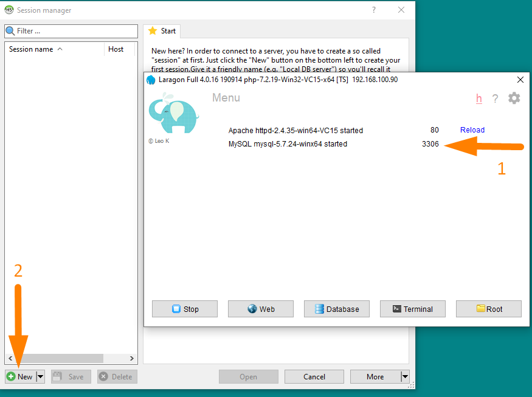Click the disabled Delete button

(117, 377)
